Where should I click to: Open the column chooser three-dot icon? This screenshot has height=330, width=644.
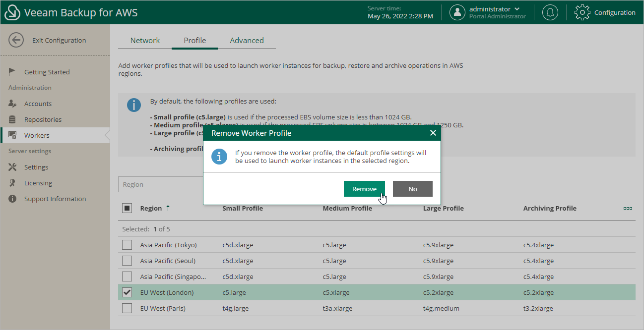click(x=628, y=208)
